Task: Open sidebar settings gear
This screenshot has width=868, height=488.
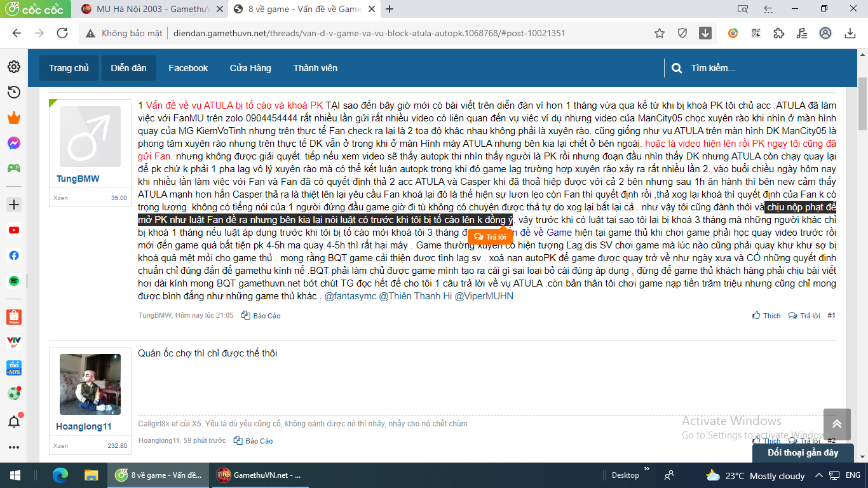Action: (x=13, y=67)
